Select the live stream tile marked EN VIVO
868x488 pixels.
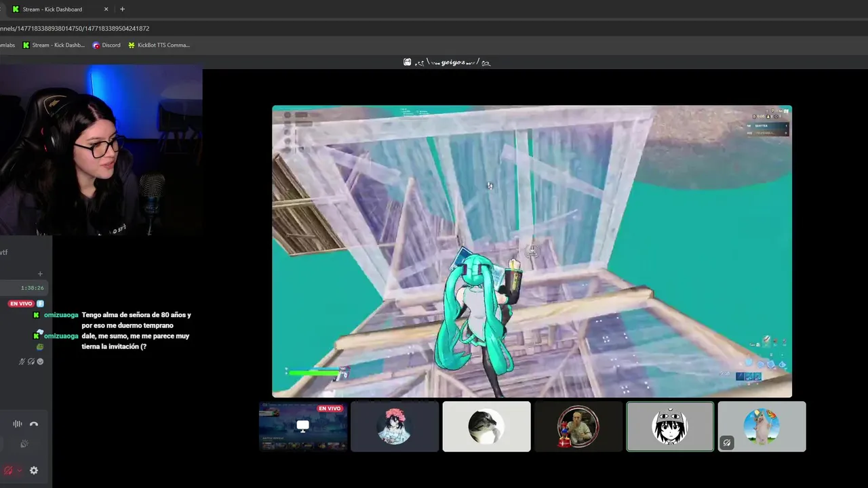303,426
